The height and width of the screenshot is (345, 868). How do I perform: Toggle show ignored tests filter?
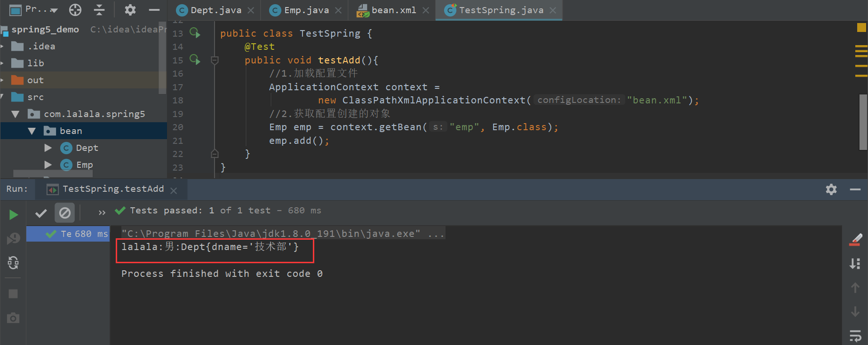tap(65, 213)
